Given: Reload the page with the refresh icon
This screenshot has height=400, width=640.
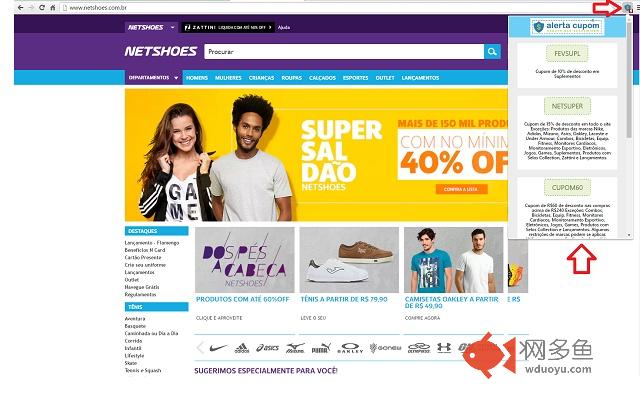Looking at the screenshot, I should coord(42,7).
